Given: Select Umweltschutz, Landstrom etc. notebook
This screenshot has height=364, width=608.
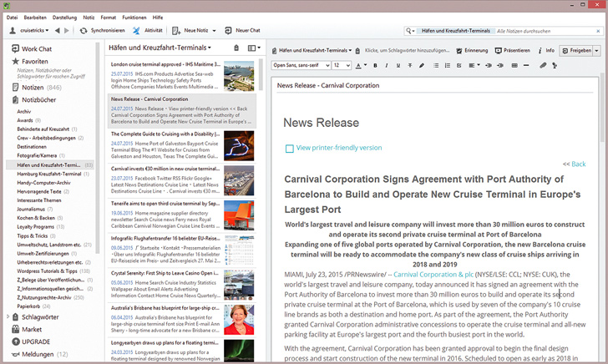Looking at the screenshot, I should (x=54, y=245).
